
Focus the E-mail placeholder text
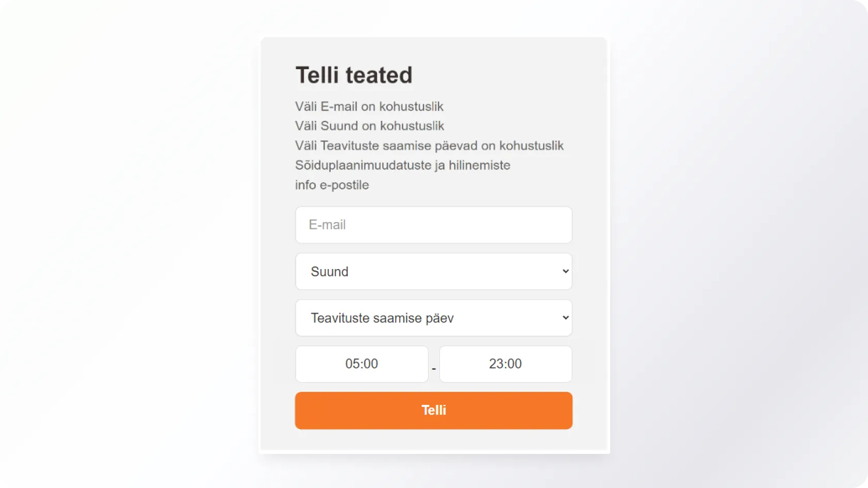tap(327, 225)
